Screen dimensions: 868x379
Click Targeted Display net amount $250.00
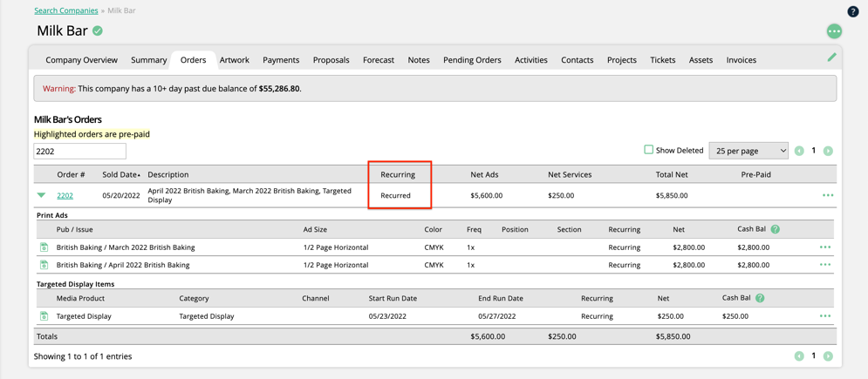(671, 316)
